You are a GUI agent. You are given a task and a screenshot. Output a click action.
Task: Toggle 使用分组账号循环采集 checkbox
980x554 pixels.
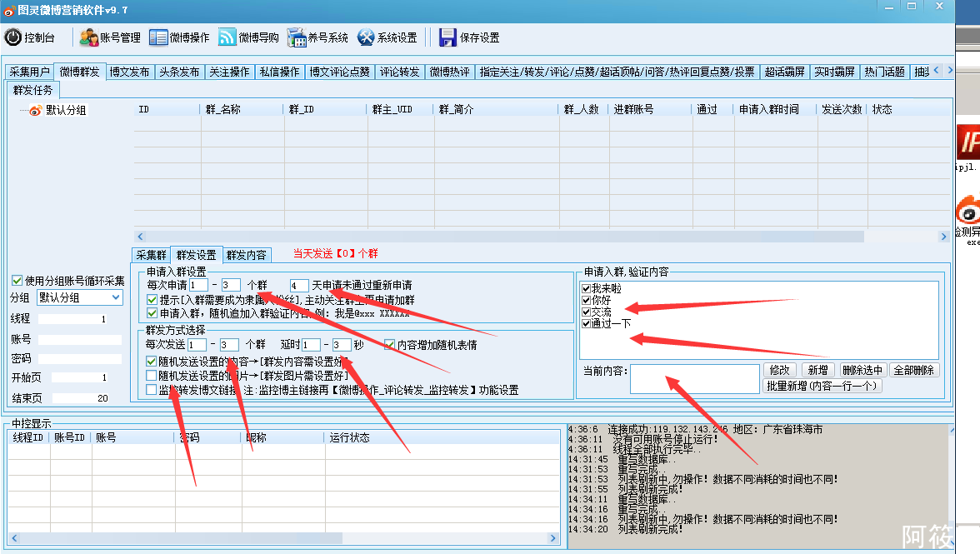tap(17, 281)
